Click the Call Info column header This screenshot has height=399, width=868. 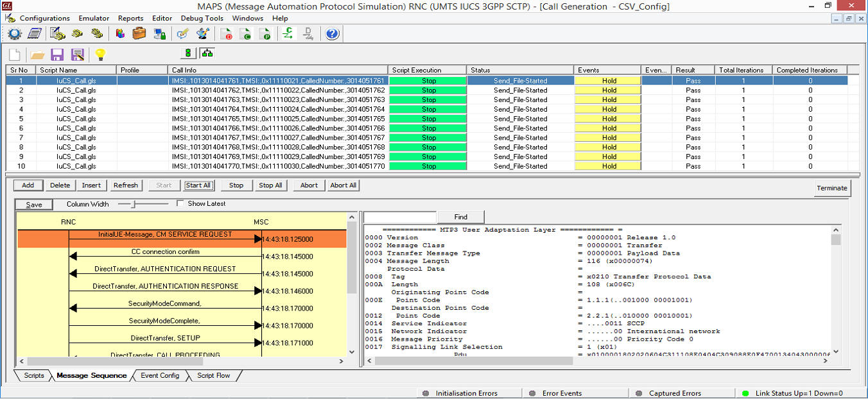point(278,70)
